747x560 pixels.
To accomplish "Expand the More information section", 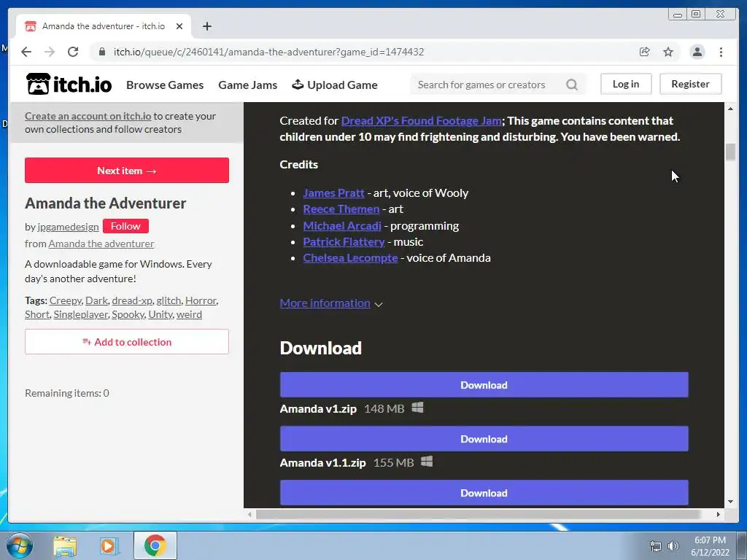I will coord(331,303).
